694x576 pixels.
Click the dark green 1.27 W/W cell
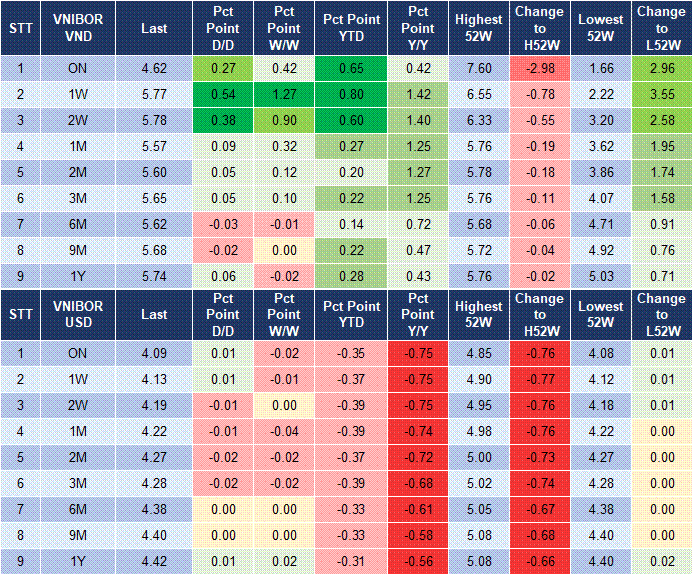pos(284,95)
